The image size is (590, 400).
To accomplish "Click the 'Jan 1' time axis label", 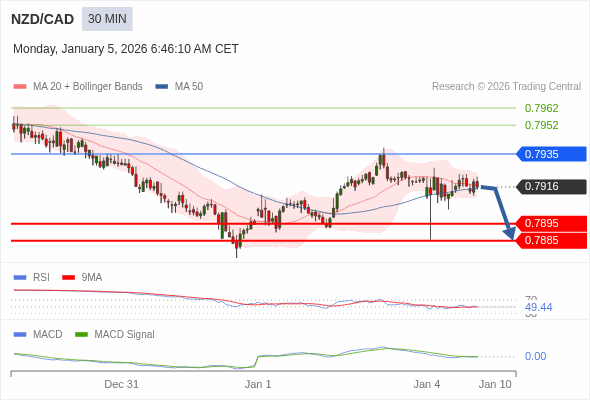I will pyautogui.click(x=258, y=384).
